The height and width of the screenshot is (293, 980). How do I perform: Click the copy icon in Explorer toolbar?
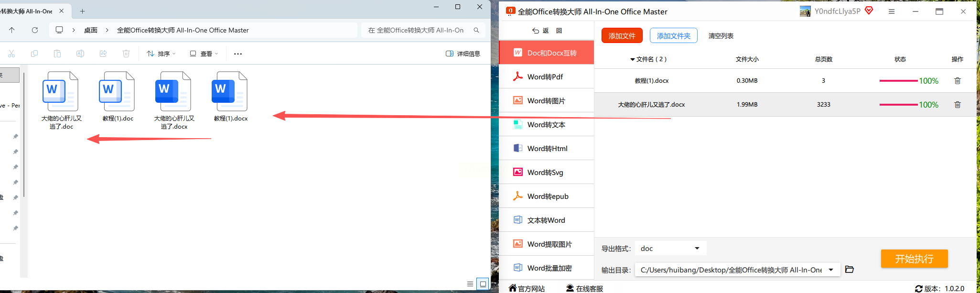pos(34,54)
